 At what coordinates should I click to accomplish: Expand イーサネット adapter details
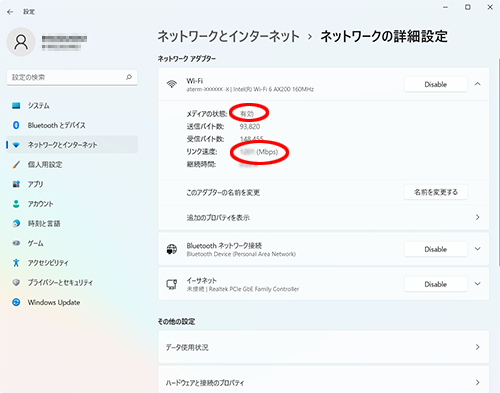pos(478,284)
